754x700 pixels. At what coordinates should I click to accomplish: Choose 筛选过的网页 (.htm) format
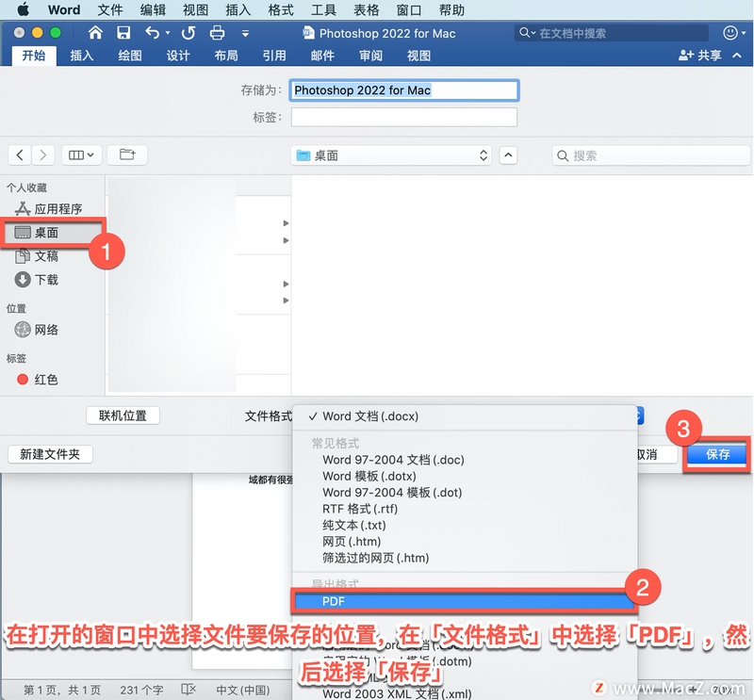coord(464,558)
